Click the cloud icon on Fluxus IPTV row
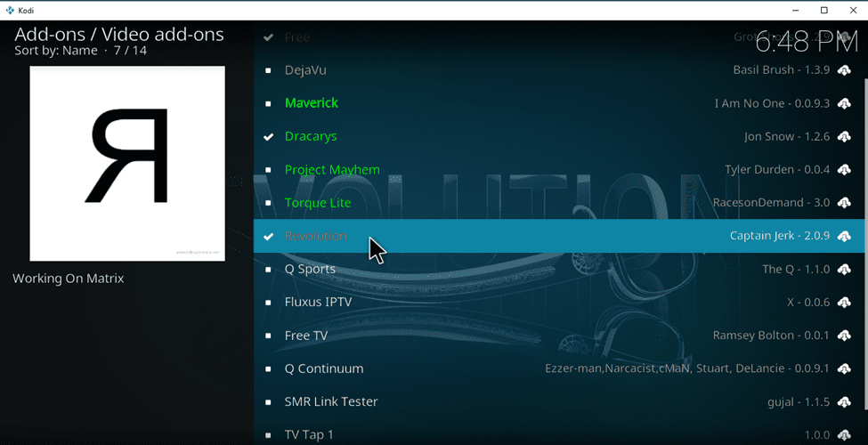Screen dimensions: 868x445 (844, 303)
